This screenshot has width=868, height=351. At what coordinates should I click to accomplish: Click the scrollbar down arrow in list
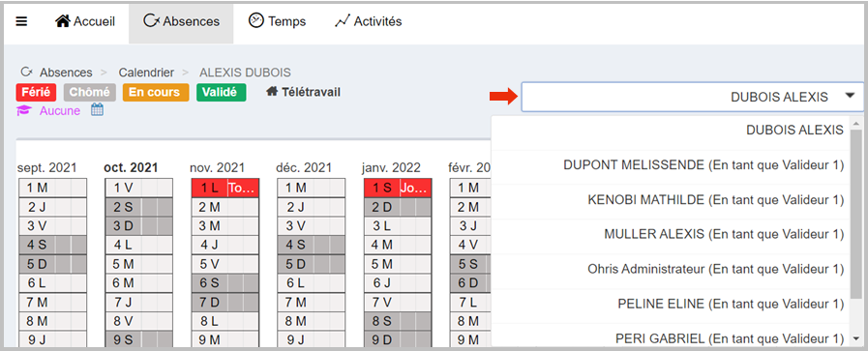[857, 338]
